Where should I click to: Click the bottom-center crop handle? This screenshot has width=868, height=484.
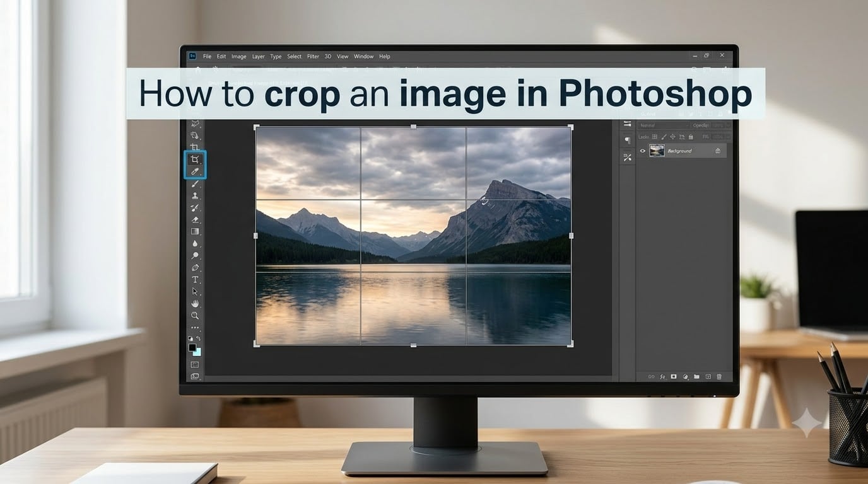(413, 345)
